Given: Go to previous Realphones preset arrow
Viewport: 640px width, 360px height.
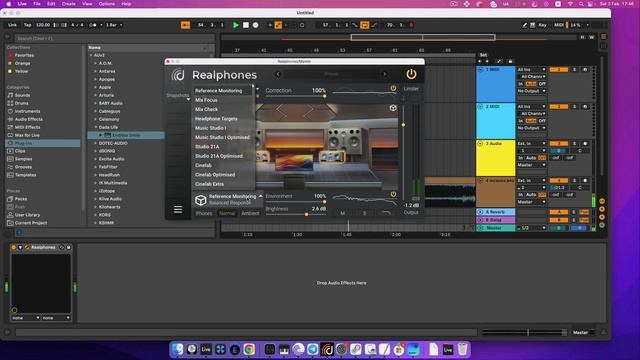Looking at the screenshot, I should [x=278, y=74].
